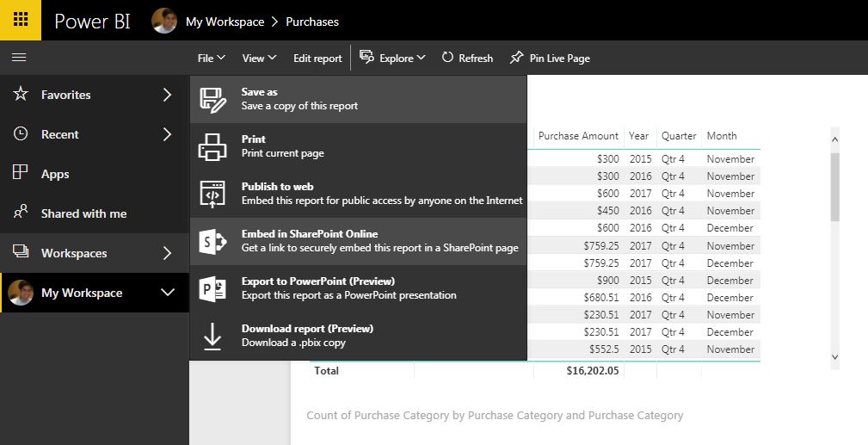The height and width of the screenshot is (445, 868).
Task: Collapse the hamburger navigation menu
Action: [x=19, y=58]
